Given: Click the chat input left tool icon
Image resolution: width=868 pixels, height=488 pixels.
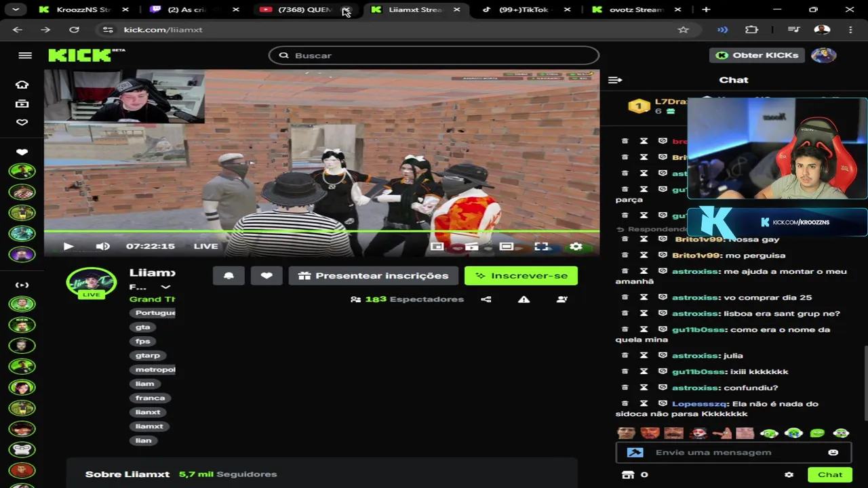Looking at the screenshot, I should (635, 453).
